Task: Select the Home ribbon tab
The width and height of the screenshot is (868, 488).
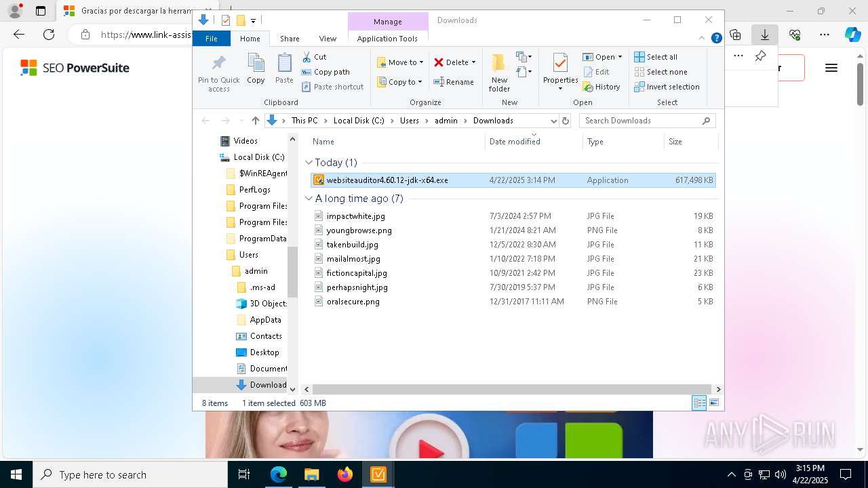Action: [x=250, y=39]
